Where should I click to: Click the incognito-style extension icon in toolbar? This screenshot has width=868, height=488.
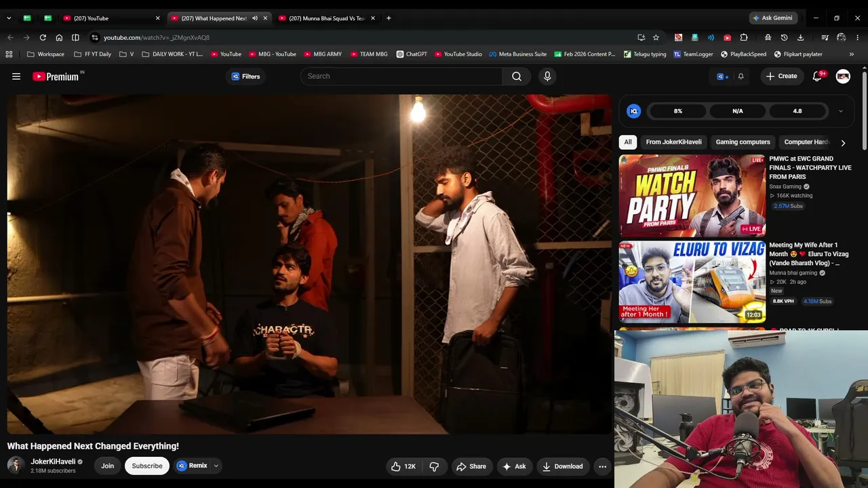coord(768,37)
